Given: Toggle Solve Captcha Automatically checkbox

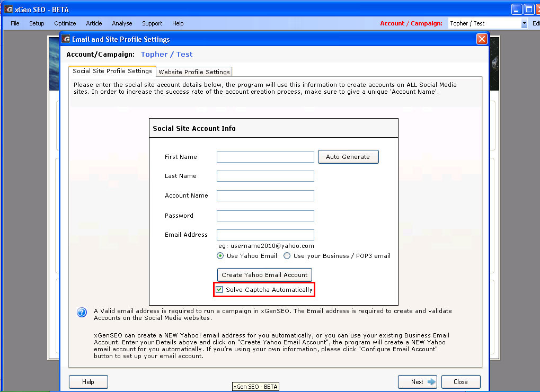Looking at the screenshot, I should (x=219, y=289).
